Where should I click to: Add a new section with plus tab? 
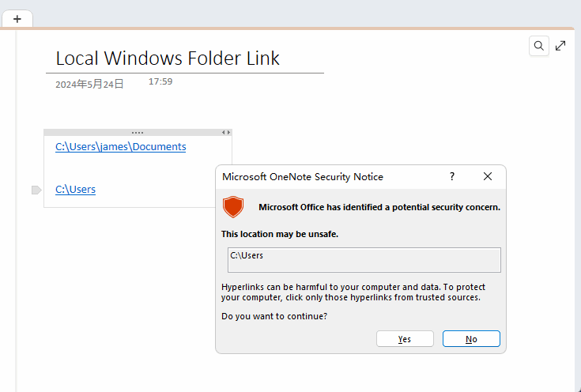[17, 19]
